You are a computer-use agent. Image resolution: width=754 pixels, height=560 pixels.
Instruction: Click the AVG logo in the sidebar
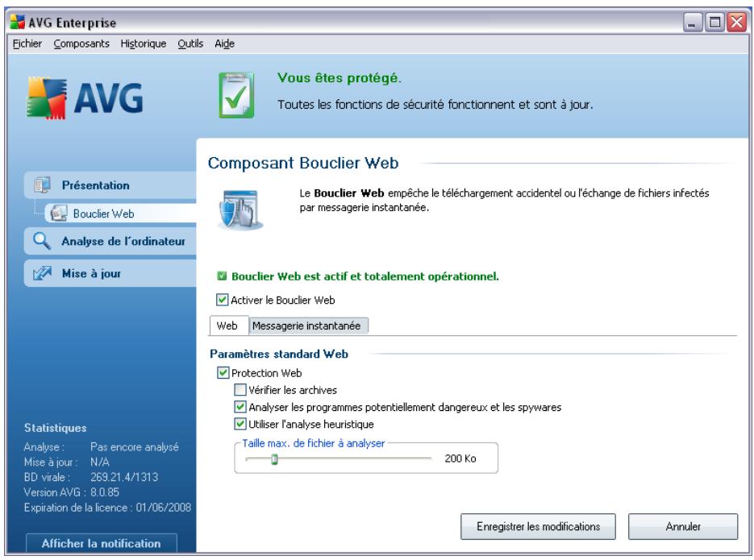pyautogui.click(x=85, y=97)
